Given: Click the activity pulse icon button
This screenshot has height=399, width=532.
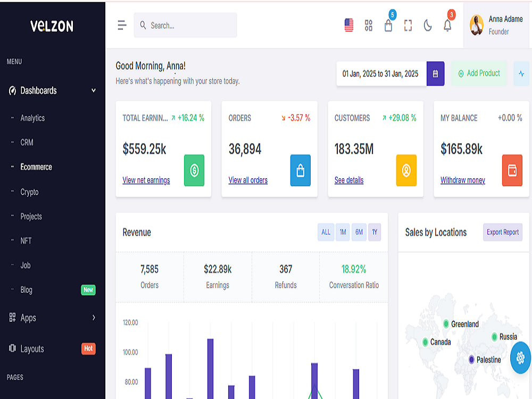Looking at the screenshot, I should click(521, 73).
